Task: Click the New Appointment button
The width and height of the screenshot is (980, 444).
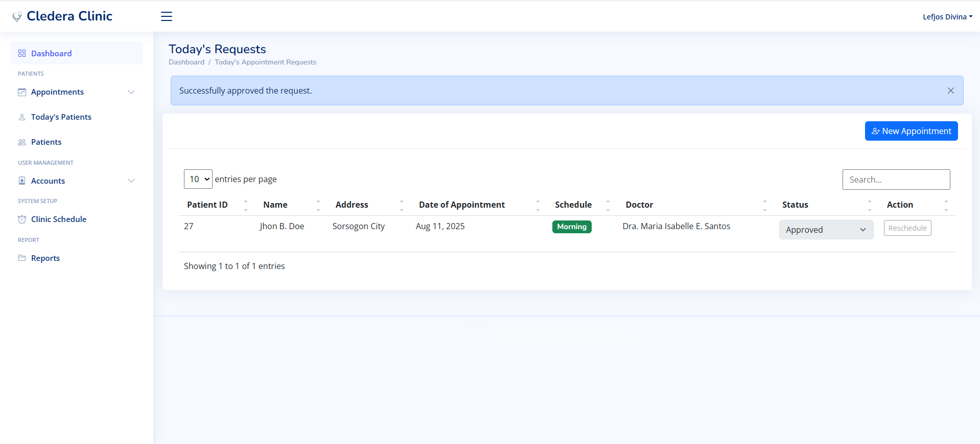Action: pos(911,131)
